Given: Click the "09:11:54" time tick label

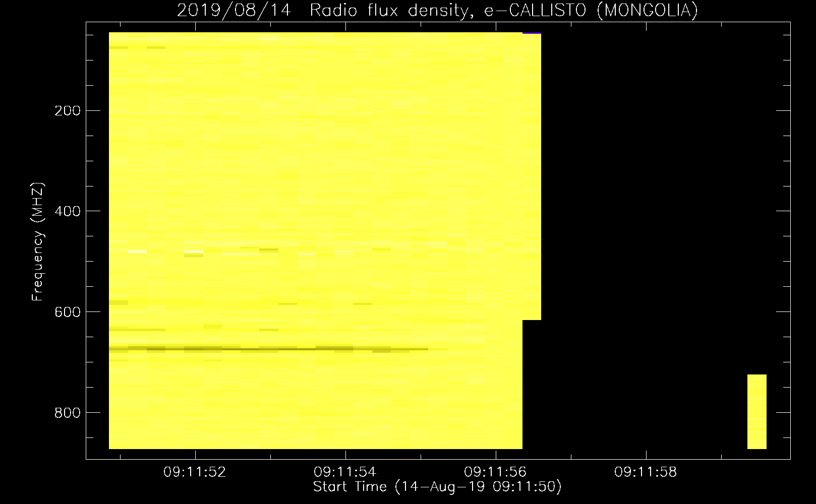Looking at the screenshot, I should pyautogui.click(x=345, y=472).
